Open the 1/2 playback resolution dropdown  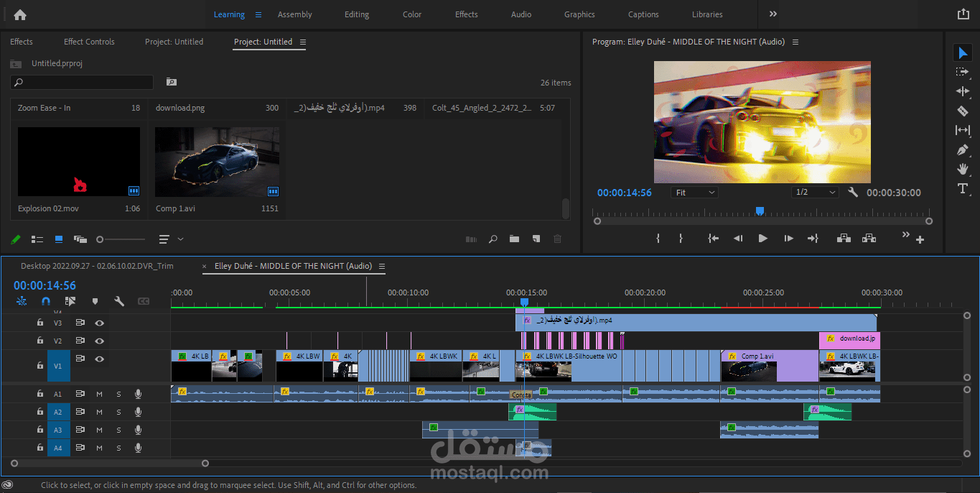click(x=816, y=193)
